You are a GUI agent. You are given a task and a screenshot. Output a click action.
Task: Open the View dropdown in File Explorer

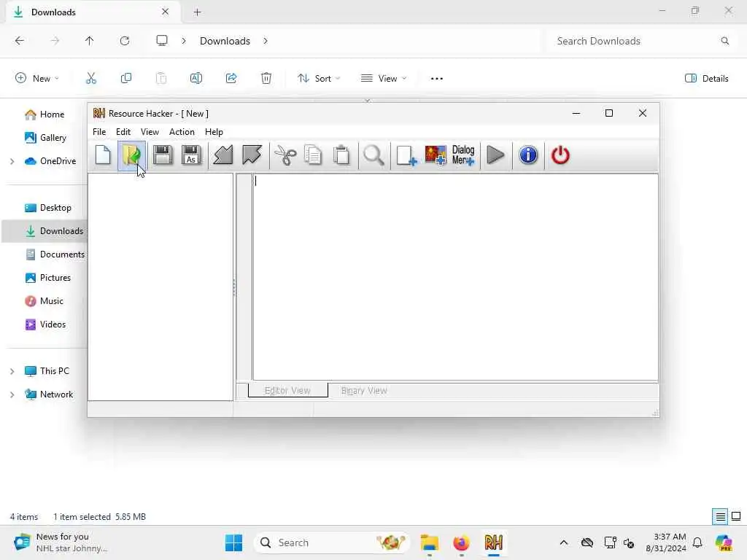click(384, 78)
